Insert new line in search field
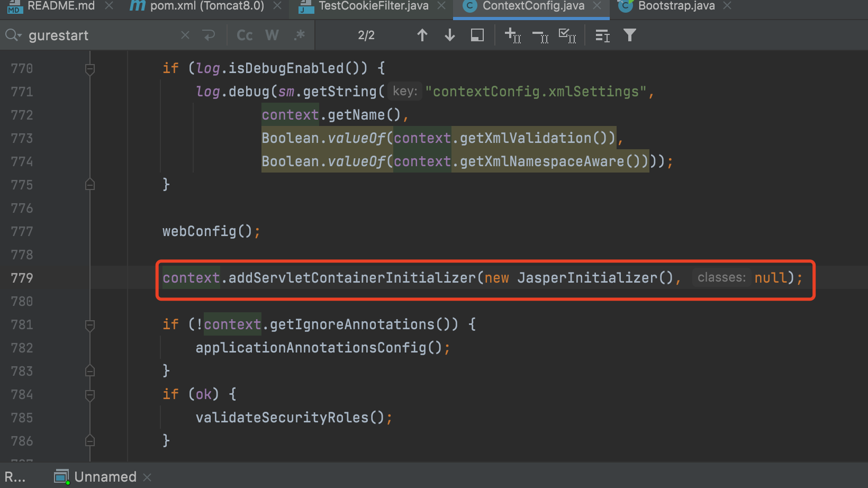 point(209,35)
